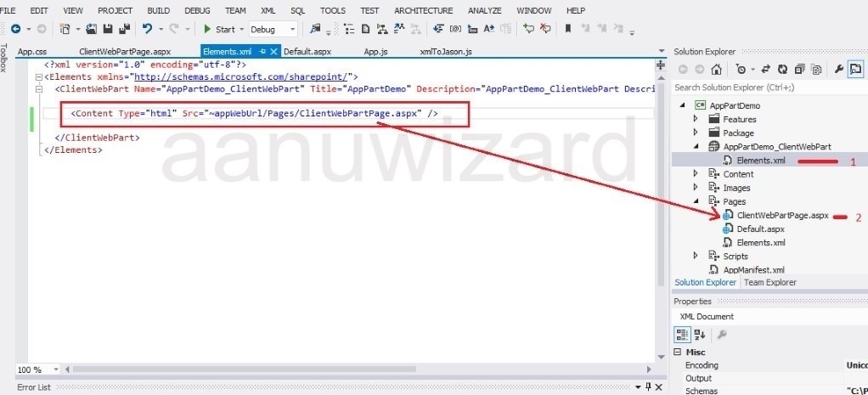Viewport: 868px width, 395px height.
Task: Click the Undo toolbar icon
Action: pyautogui.click(x=148, y=29)
